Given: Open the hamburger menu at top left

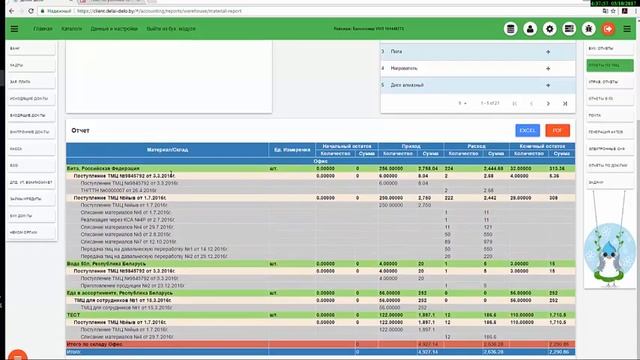Looking at the screenshot, I should coord(14,29).
